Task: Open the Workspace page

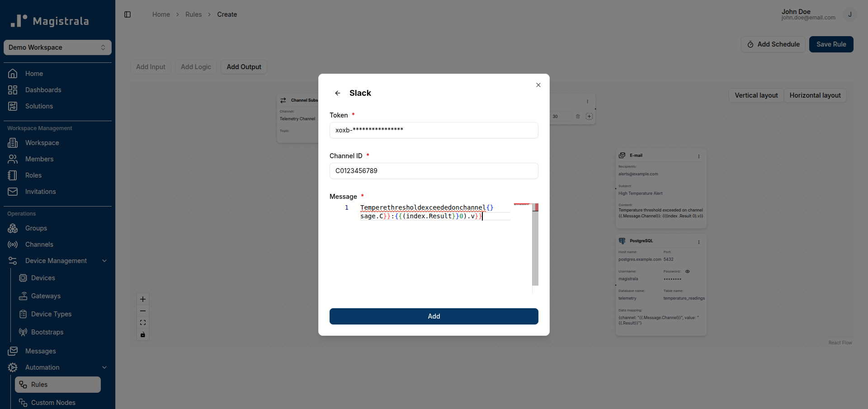Action: [57, 143]
